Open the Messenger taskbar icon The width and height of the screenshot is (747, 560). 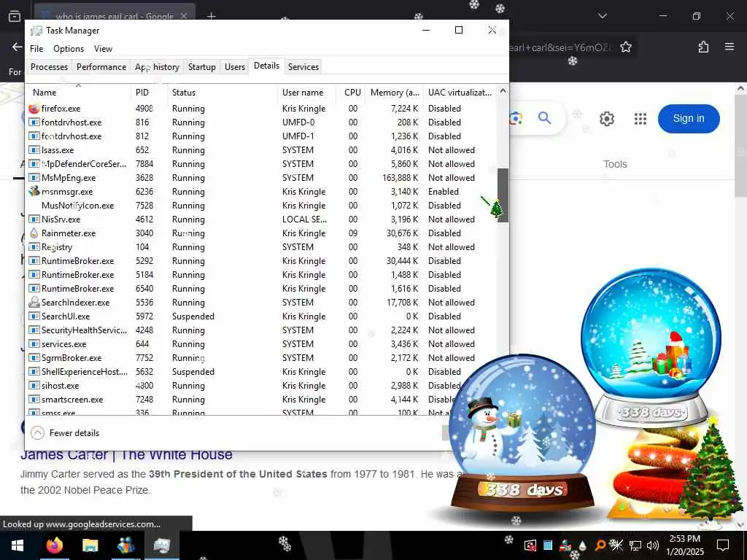click(125, 545)
